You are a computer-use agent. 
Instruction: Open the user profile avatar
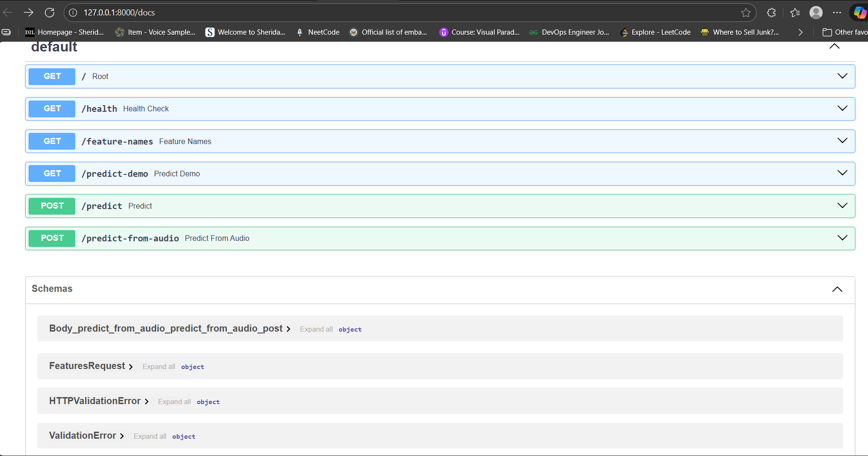click(816, 13)
